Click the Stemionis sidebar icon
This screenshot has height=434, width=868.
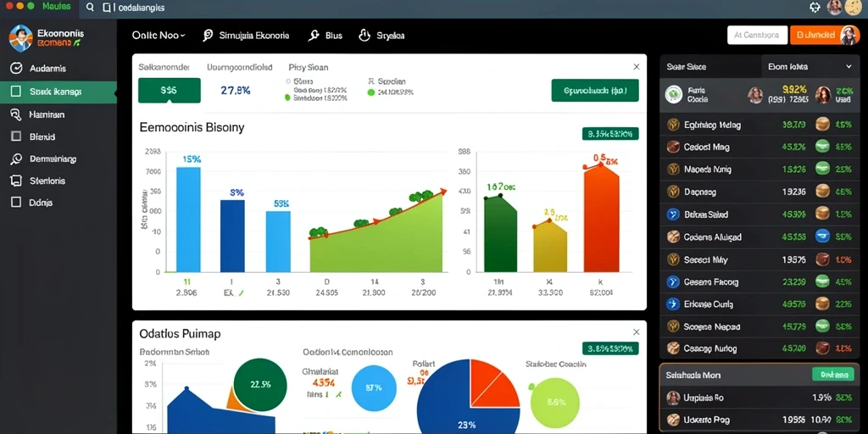click(16, 181)
